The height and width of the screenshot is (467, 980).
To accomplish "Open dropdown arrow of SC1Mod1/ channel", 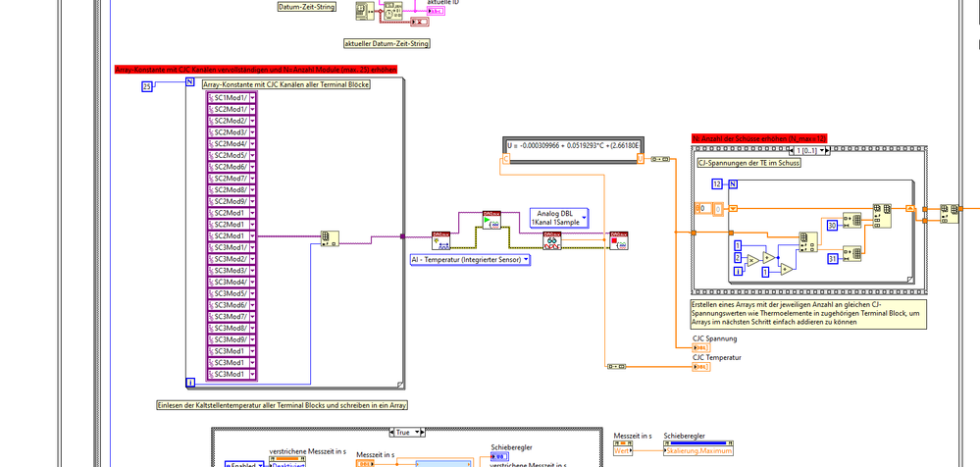I will tap(252, 98).
